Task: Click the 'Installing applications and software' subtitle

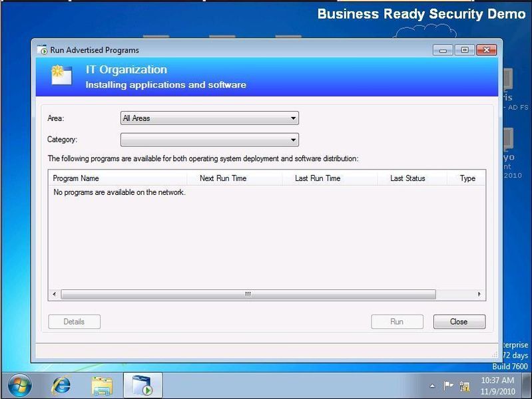Action: [166, 84]
